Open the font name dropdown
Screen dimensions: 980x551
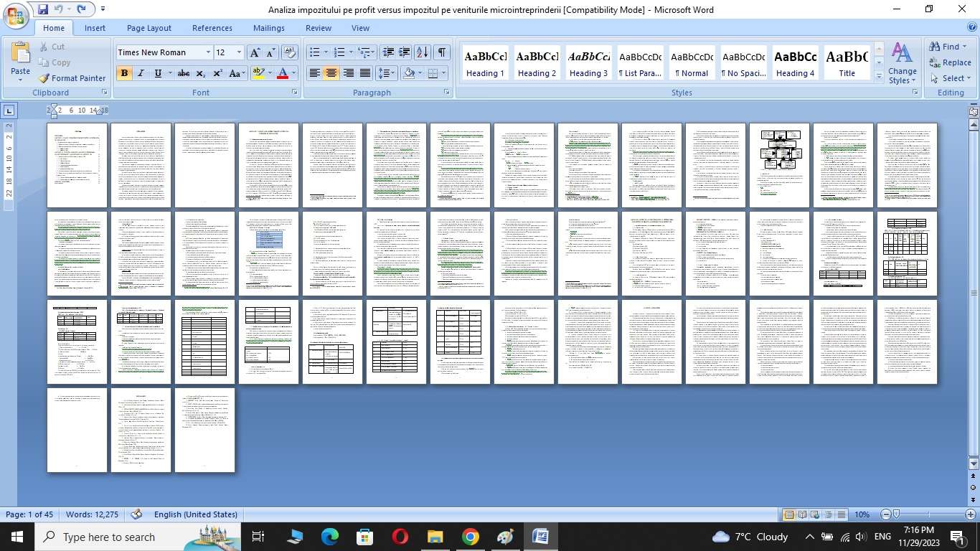tap(208, 52)
